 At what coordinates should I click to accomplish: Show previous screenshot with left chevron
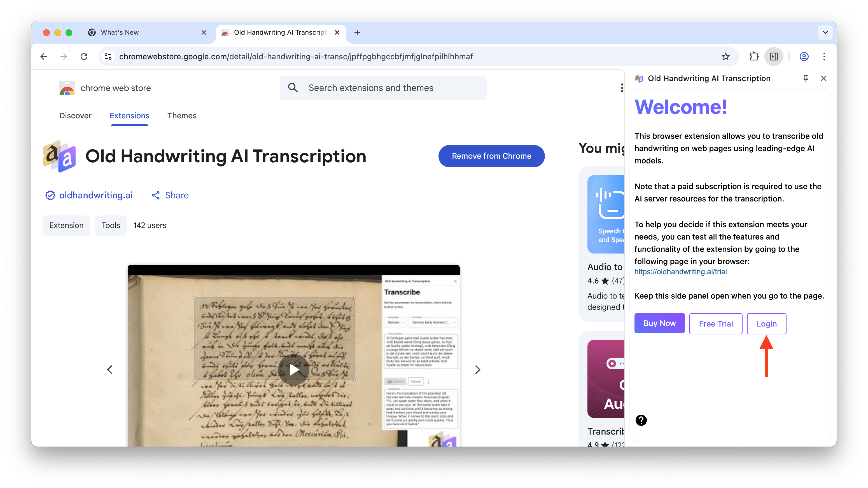click(110, 369)
